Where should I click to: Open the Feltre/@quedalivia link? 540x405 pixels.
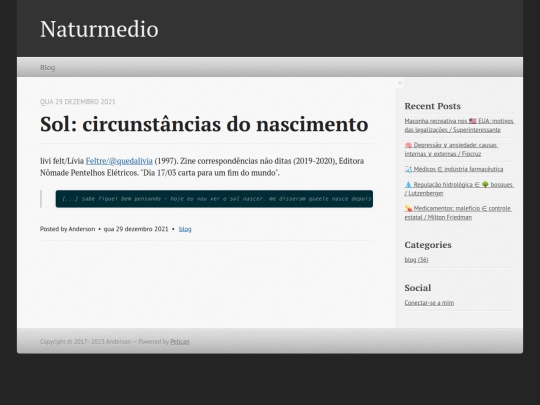119,161
